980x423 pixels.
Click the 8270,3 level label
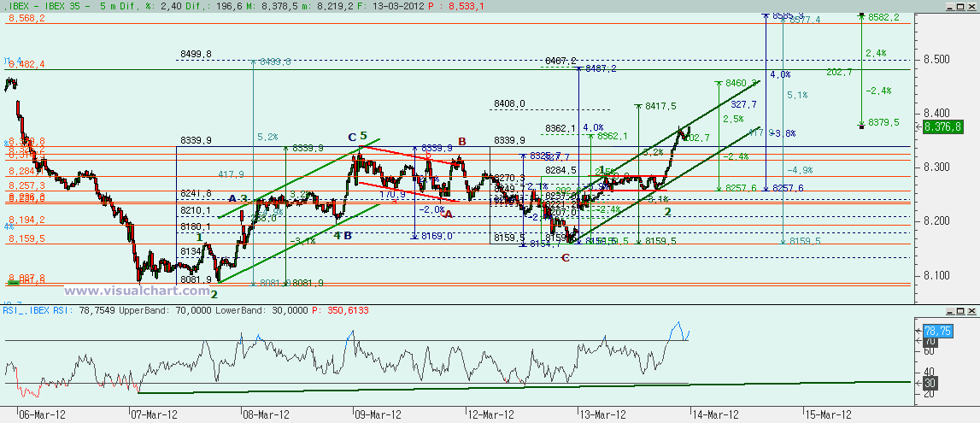[508, 178]
